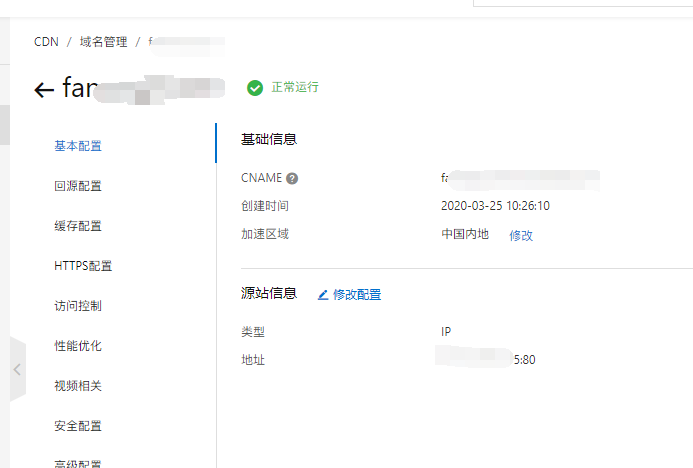
Task: Navigate to 访问控制
Action: [78, 306]
